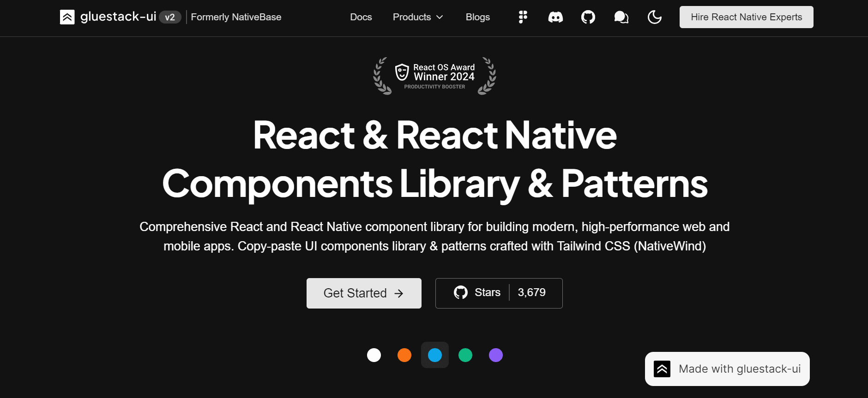
Task: Select the white theme color swatch
Action: click(x=374, y=355)
